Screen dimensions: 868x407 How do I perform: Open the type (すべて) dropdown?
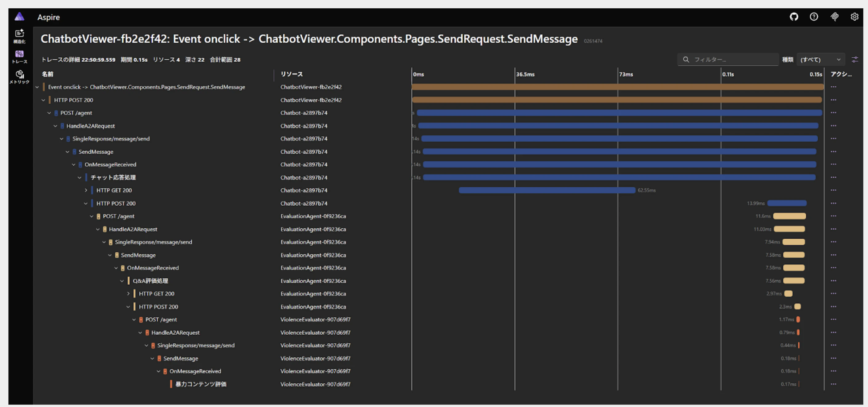(x=820, y=60)
